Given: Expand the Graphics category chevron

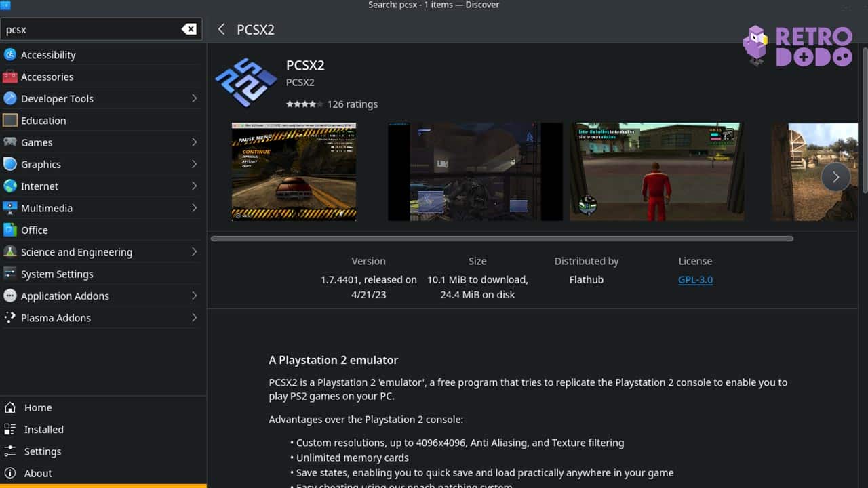Looking at the screenshot, I should pos(194,164).
